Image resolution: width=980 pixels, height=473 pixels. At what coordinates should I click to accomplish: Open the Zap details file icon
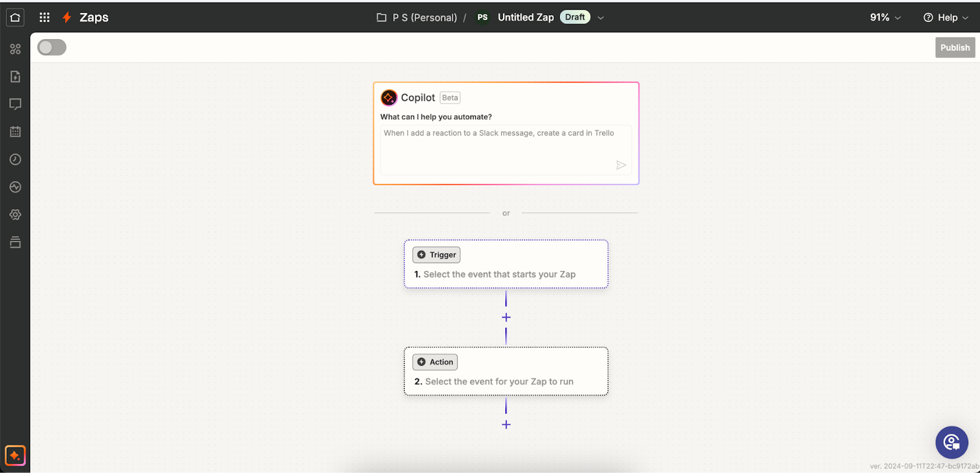click(15, 76)
